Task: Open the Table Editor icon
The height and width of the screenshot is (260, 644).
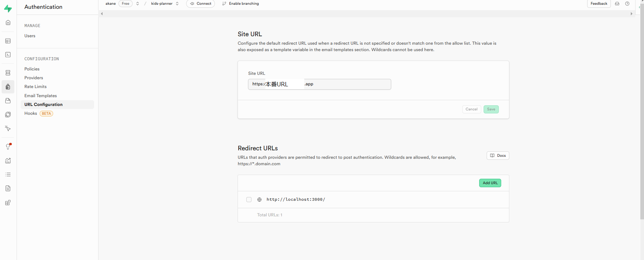Action: pos(8,41)
